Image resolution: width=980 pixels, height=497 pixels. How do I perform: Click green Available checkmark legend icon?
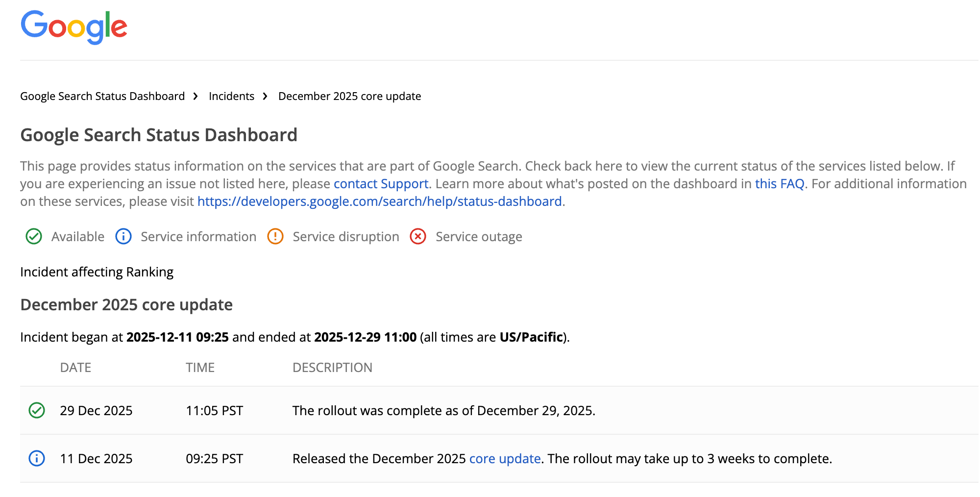(34, 237)
